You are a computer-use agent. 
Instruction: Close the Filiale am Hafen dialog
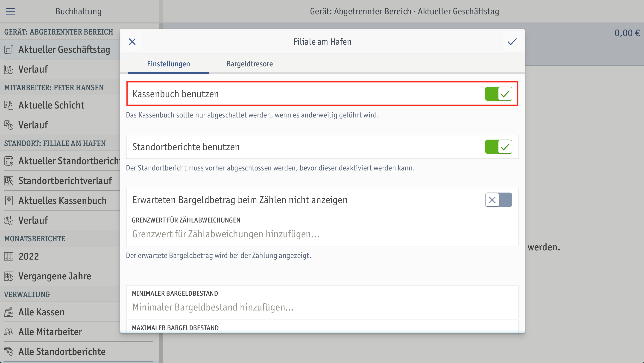132,41
